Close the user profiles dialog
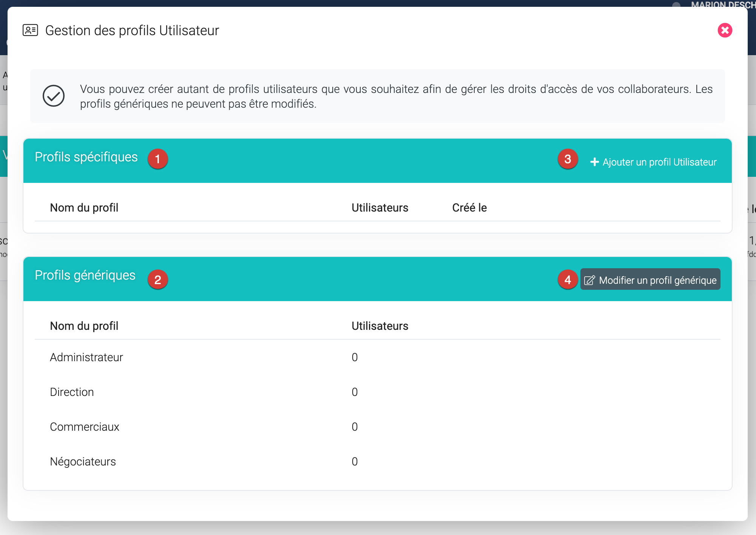Screen dimensions: 756x535 click(x=725, y=30)
